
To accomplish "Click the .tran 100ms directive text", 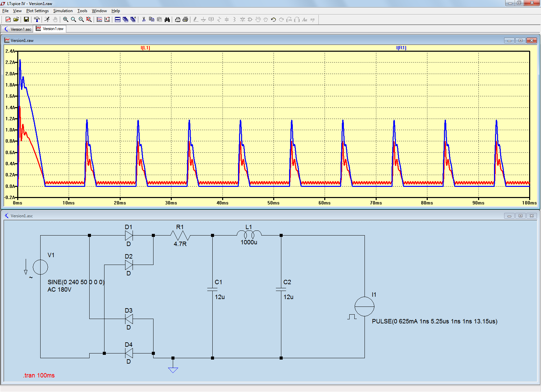I will [39, 375].
